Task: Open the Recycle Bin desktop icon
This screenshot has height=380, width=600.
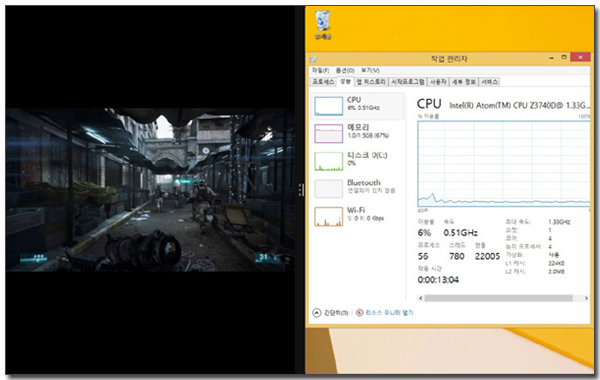Action: click(x=323, y=25)
